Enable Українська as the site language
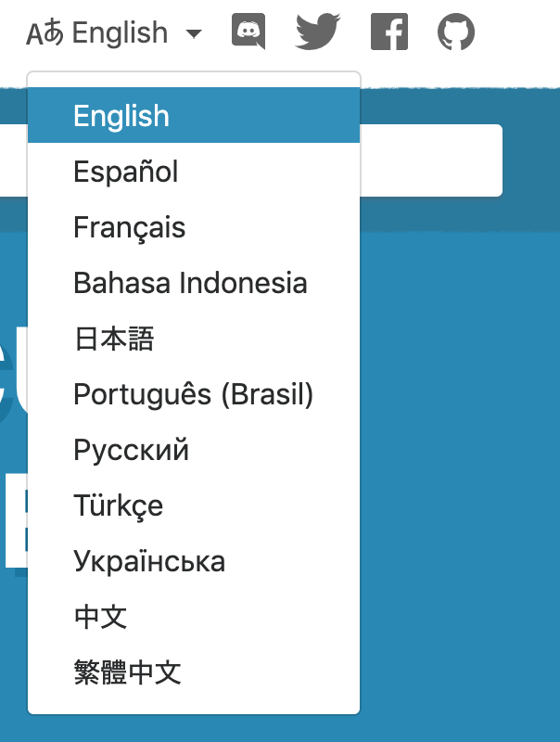This screenshot has width=560, height=742. pos(150,561)
